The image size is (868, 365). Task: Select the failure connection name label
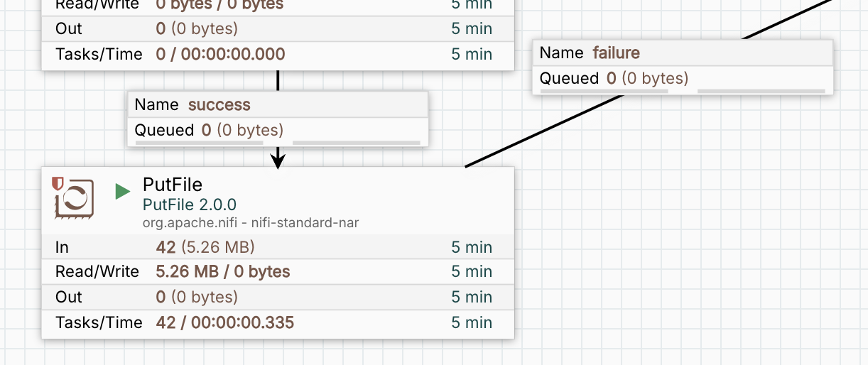point(616,53)
